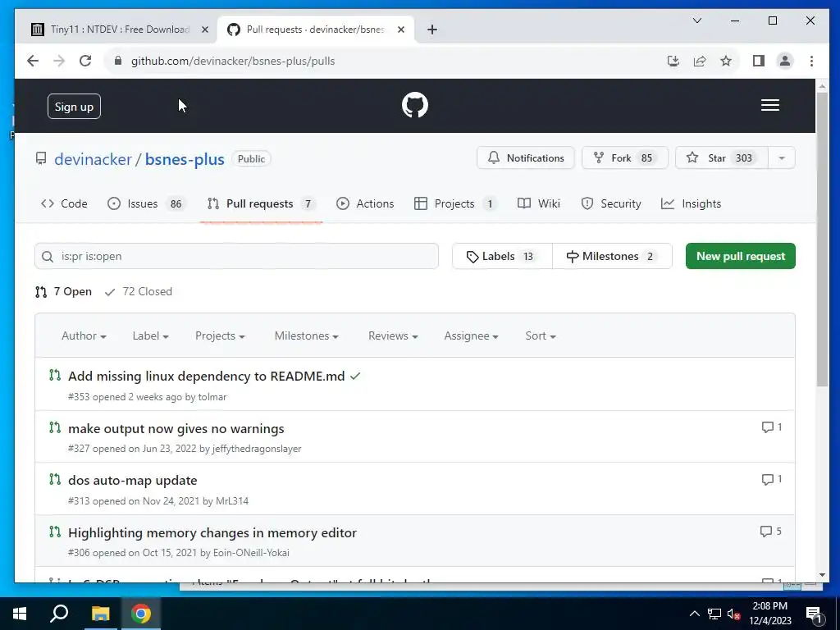
Task: Expand the Author filter dropdown
Action: tap(84, 336)
